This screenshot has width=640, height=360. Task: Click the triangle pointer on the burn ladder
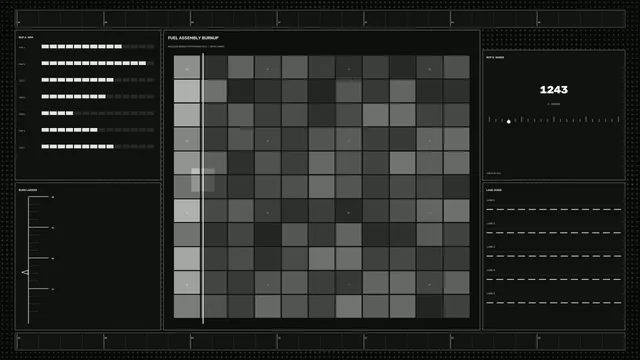(25, 272)
